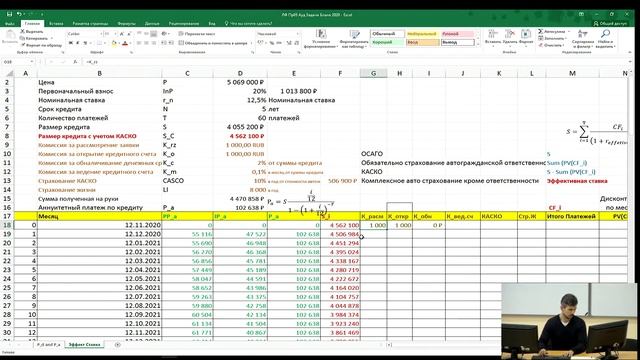Switch to Page Layout (Разметка страницы) tab
The image size is (640, 360).
(90, 24)
